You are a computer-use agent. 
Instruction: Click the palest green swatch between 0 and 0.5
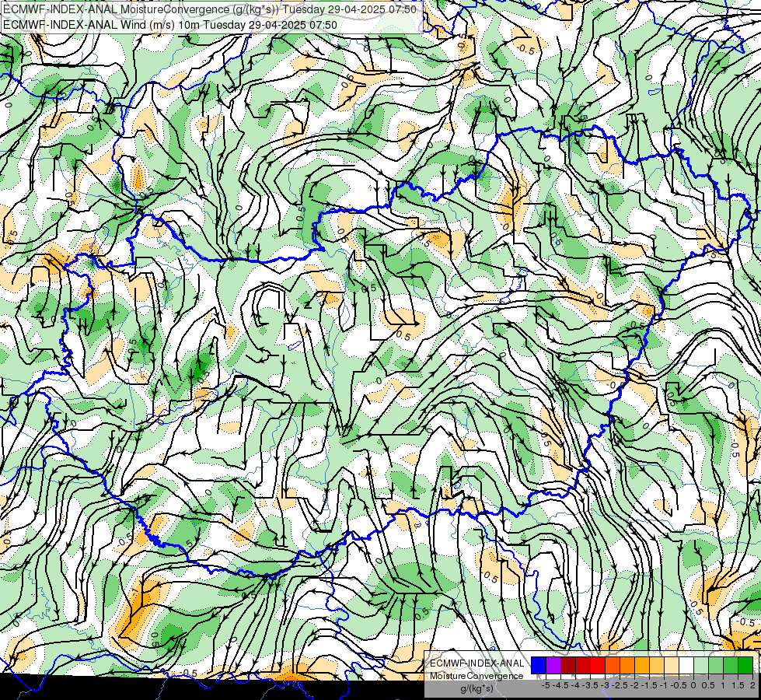tap(701, 666)
